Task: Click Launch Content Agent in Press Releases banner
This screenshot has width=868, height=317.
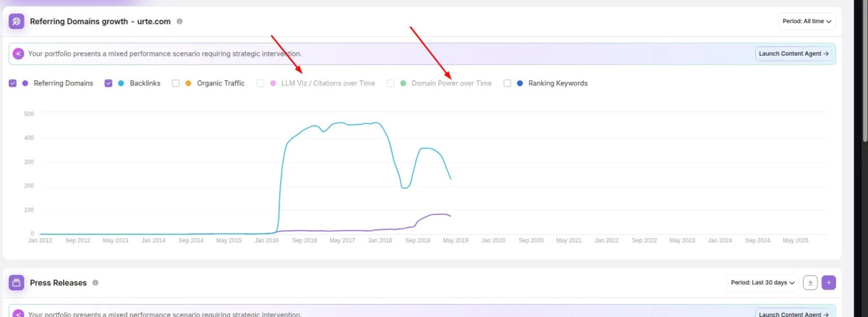Action: (795, 314)
